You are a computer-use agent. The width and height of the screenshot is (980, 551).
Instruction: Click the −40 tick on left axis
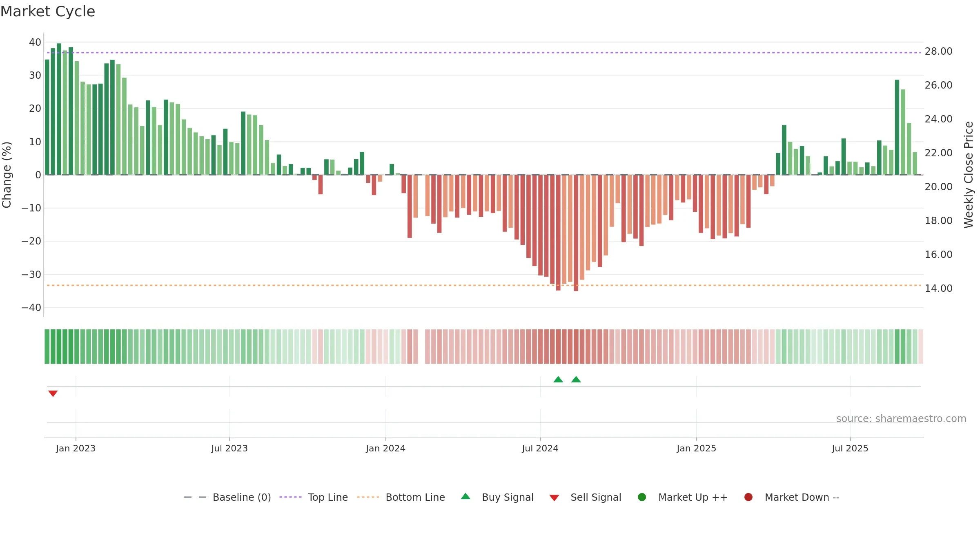[31, 307]
